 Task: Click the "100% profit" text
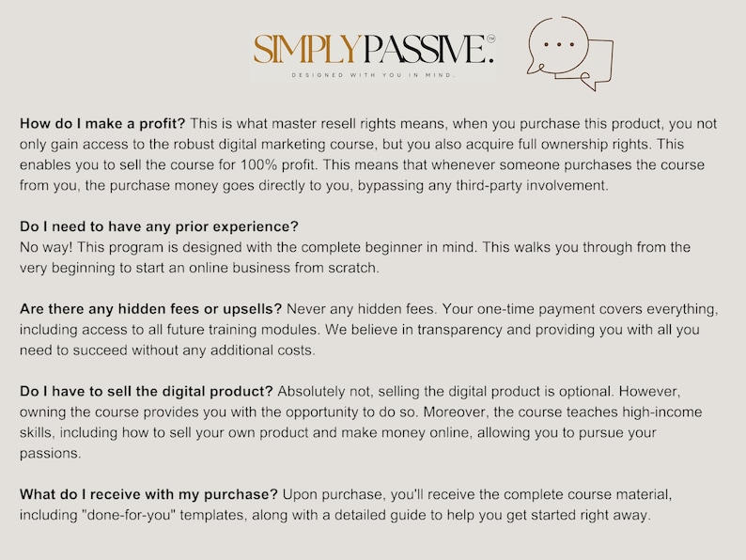point(277,165)
